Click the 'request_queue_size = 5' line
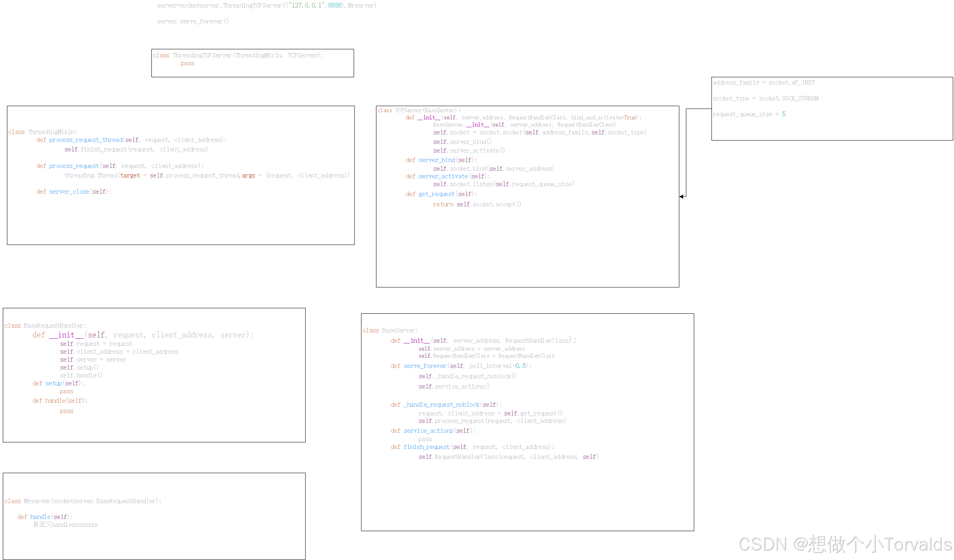The width and height of the screenshot is (954, 560). [748, 114]
